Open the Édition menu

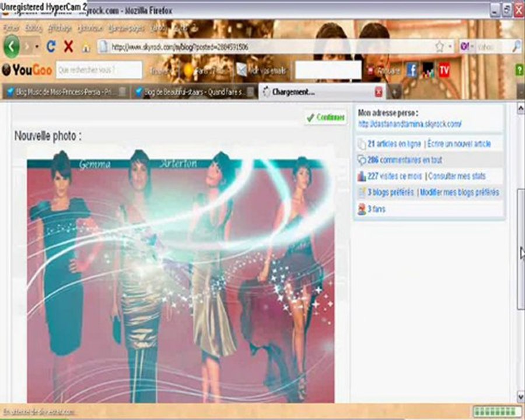click(33, 29)
